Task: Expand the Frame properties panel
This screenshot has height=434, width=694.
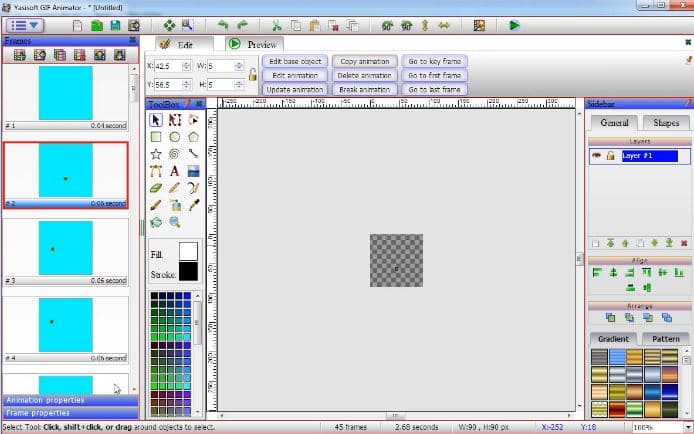Action: (x=69, y=412)
